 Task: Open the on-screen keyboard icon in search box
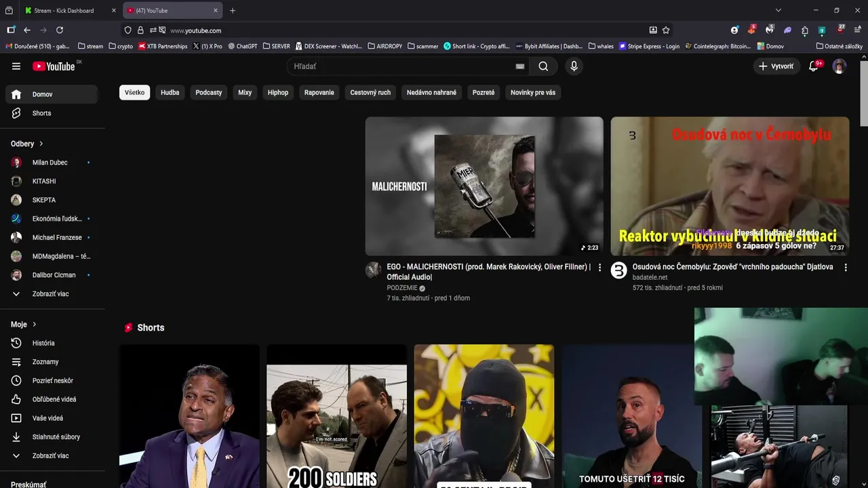[520, 66]
